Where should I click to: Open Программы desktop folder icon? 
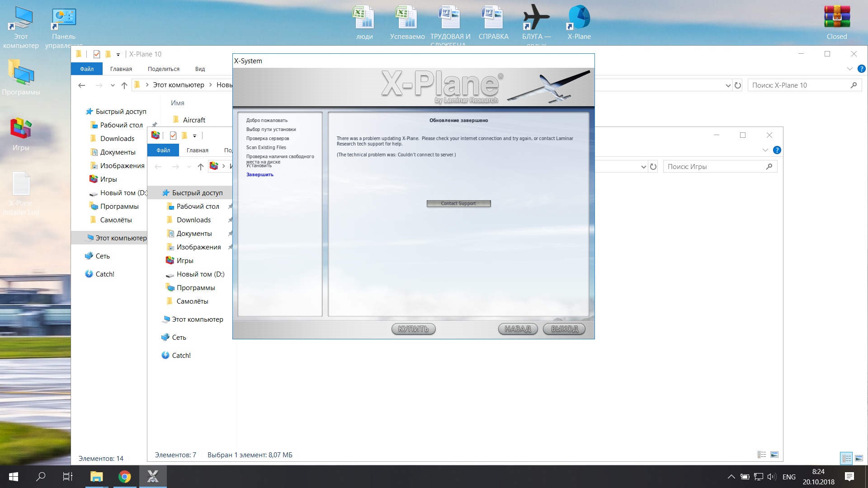coord(21,77)
